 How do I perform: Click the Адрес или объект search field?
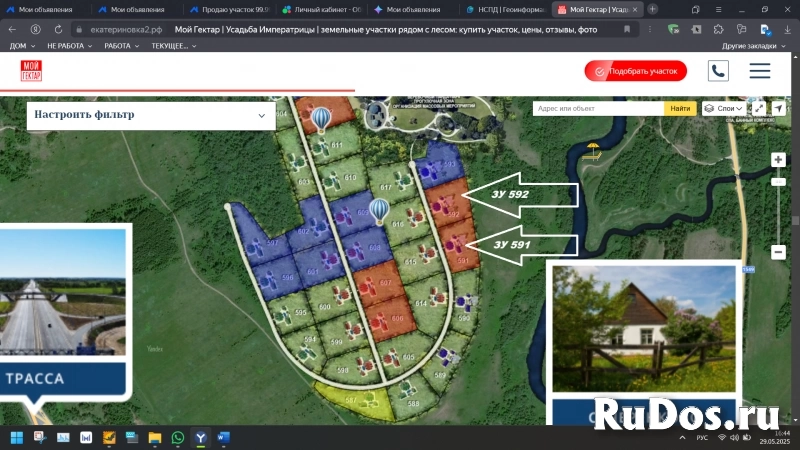tap(598, 108)
